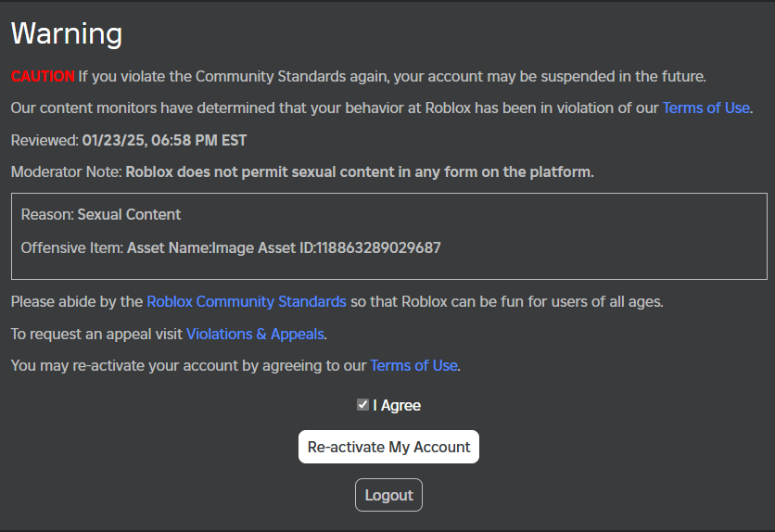Click the Reason: Sexual Content line
Image resolution: width=775 pixels, height=532 pixels.
[x=101, y=214]
